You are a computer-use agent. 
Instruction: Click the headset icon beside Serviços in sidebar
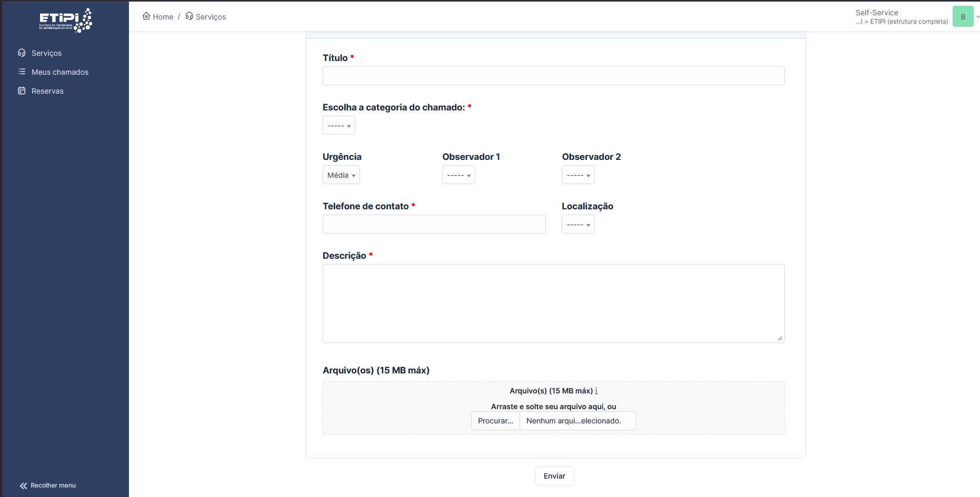22,53
